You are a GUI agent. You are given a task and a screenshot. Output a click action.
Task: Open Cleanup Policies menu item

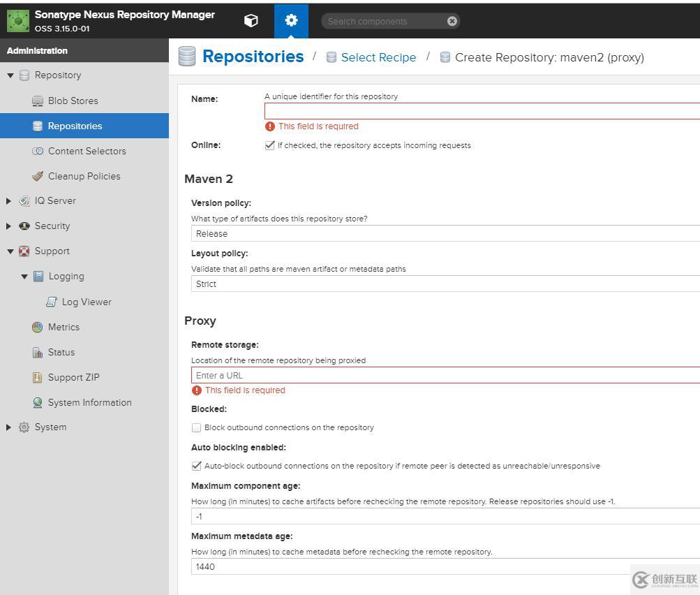point(84,176)
